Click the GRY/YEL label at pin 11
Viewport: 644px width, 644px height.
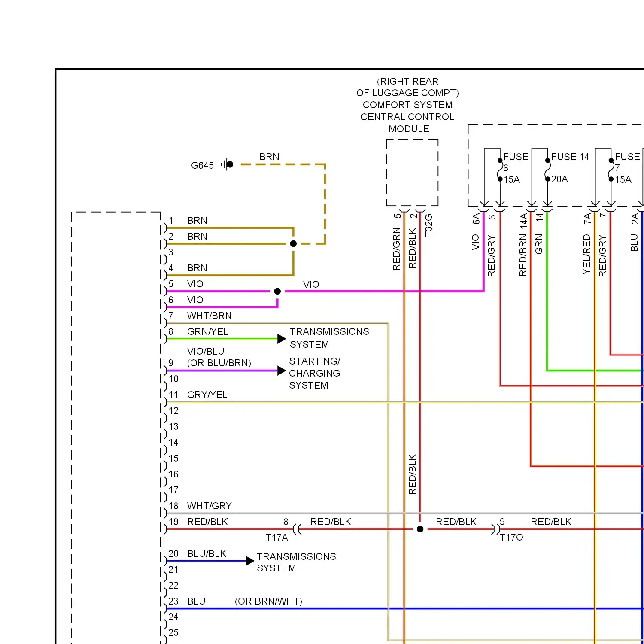[x=207, y=395]
